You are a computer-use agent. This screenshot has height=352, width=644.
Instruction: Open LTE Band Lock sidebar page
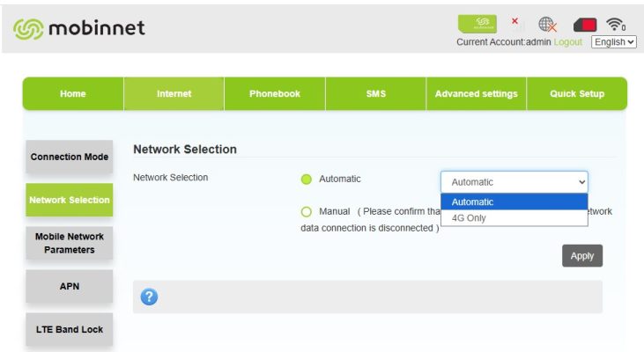pos(70,330)
